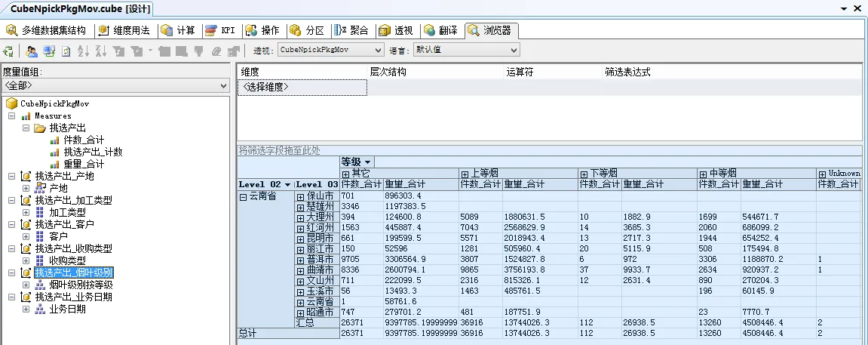The image size is (868, 345).
Task: Select the CubeNpickPkgMov cube root node icon
Action: pos(11,103)
